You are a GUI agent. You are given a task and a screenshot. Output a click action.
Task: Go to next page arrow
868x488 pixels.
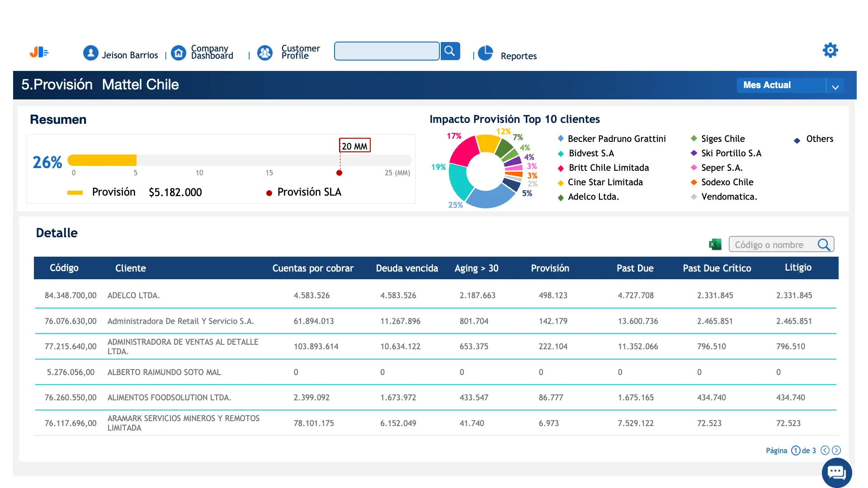[x=836, y=450]
